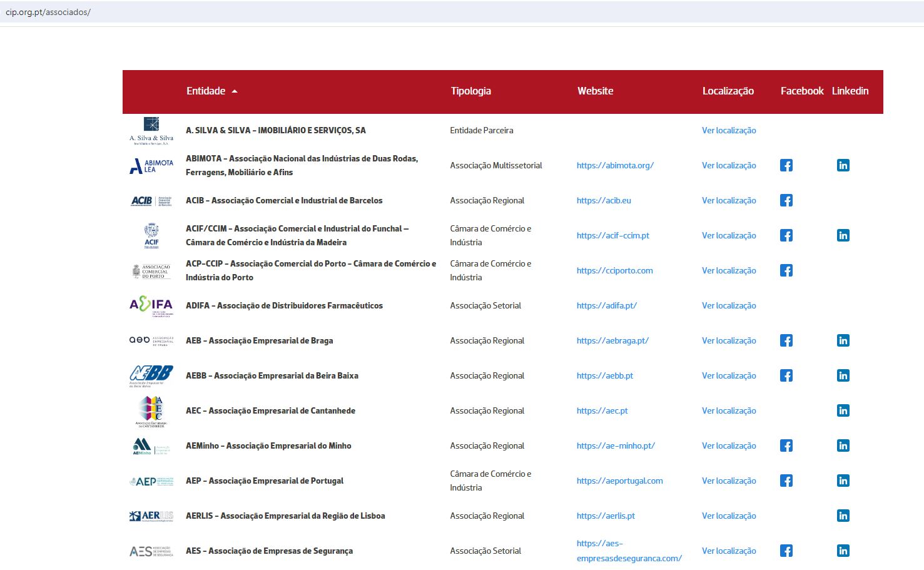Follow the https://cciporto.com link
The image size is (924, 570).
[x=615, y=270]
